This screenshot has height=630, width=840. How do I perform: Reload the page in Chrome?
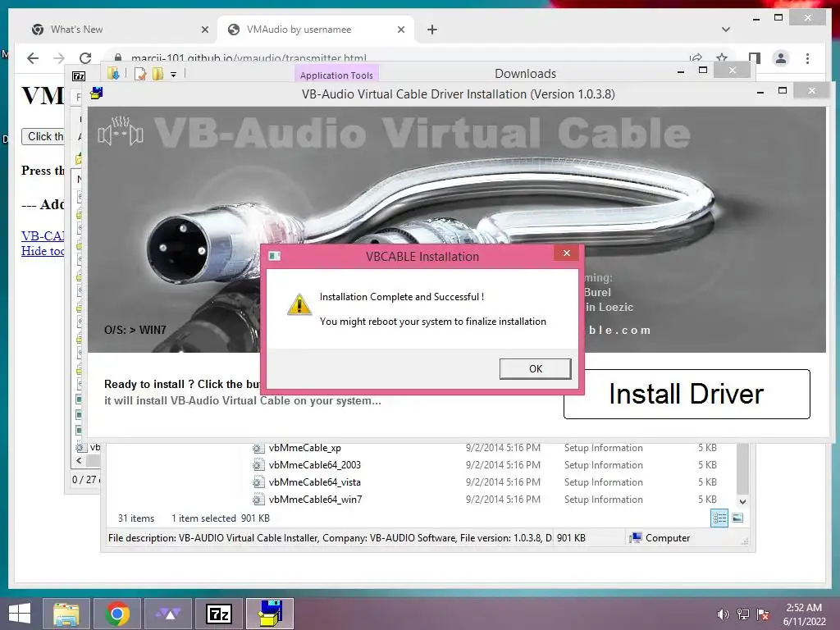tap(85, 58)
